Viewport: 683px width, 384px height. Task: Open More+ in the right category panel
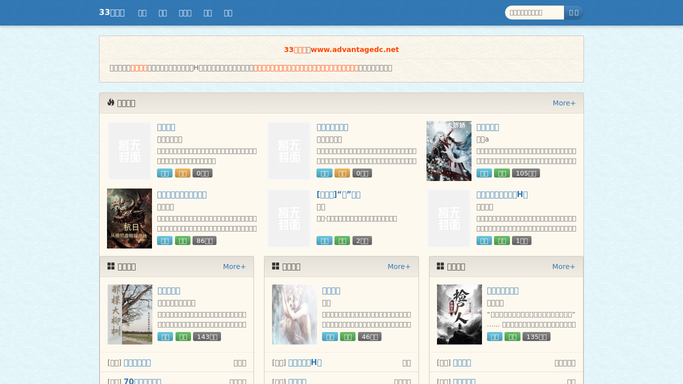click(x=563, y=266)
